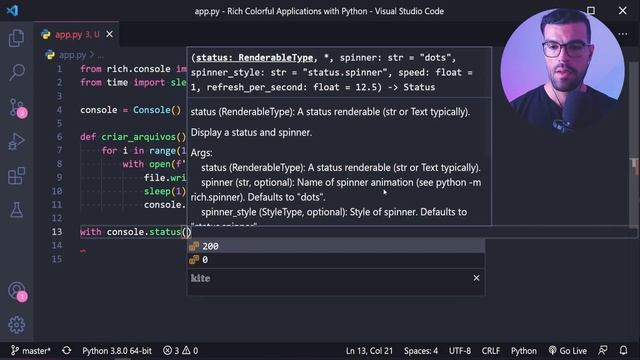The height and width of the screenshot is (360, 640).
Task: Change indentation via Spaces: 4
Action: point(421,351)
